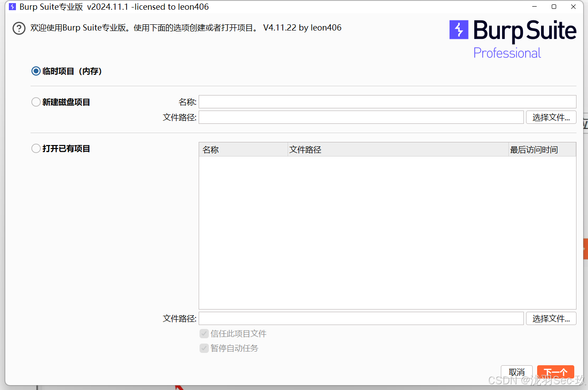Minimize the Burp Suite window
The image size is (588, 390).
(x=534, y=7)
